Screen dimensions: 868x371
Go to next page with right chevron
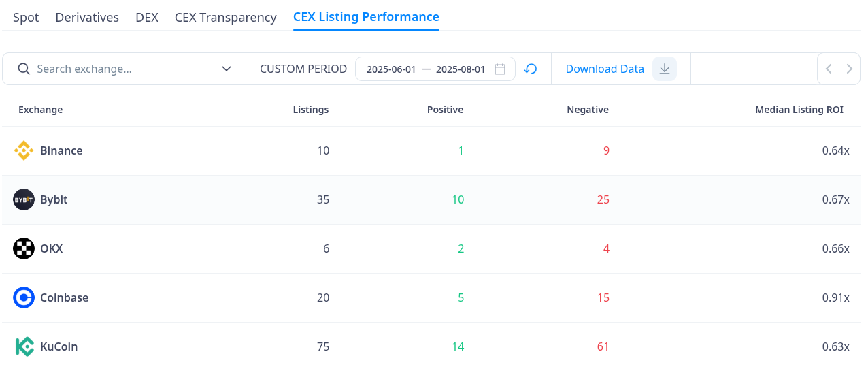[x=849, y=69]
